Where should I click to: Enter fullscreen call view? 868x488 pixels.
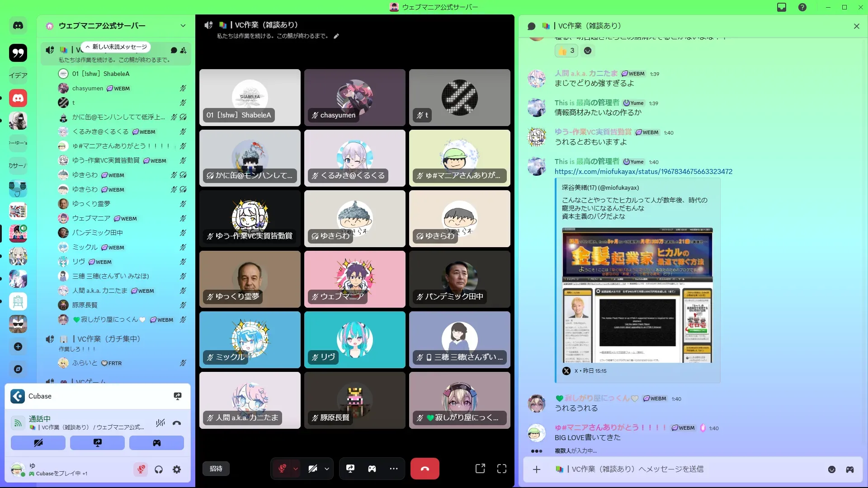(x=502, y=469)
